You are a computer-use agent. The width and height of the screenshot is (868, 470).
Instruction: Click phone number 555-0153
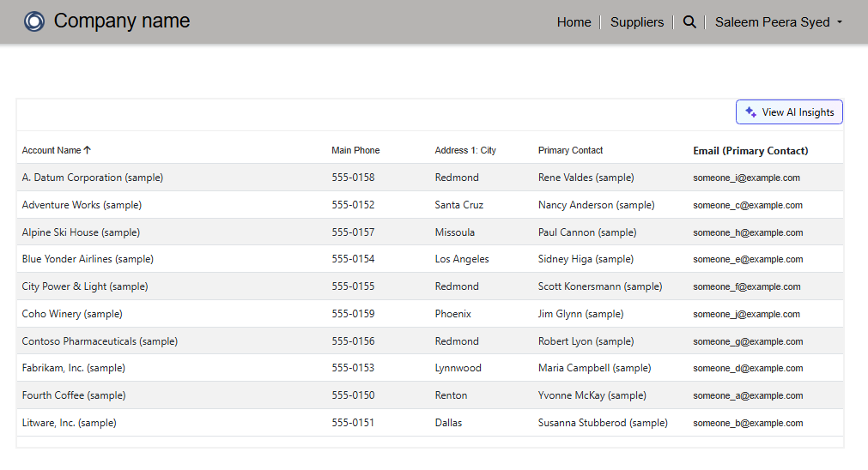click(353, 368)
